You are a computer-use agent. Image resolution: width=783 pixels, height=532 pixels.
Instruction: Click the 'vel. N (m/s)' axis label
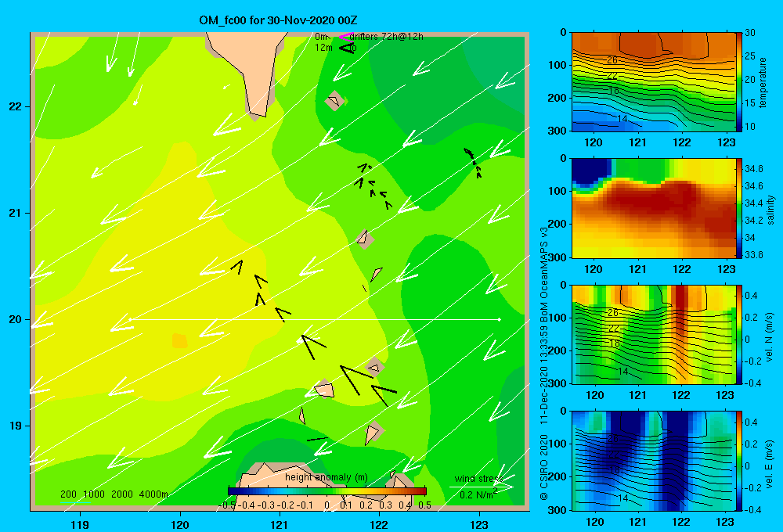click(x=770, y=337)
